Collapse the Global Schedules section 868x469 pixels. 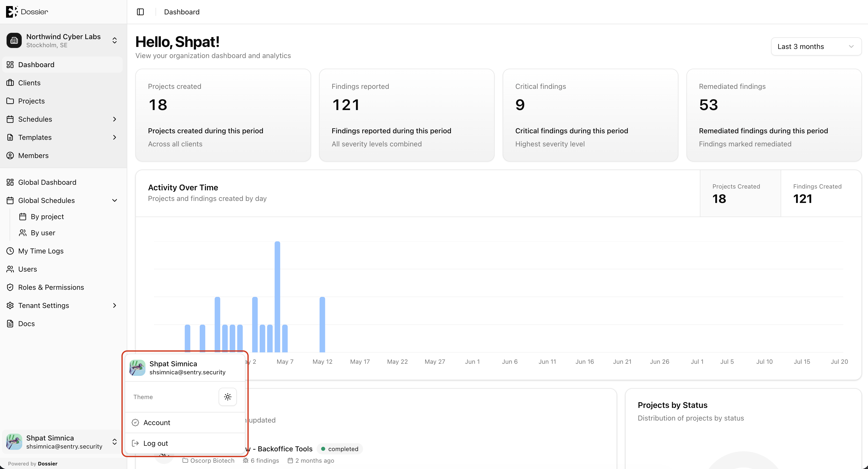pyautogui.click(x=115, y=200)
